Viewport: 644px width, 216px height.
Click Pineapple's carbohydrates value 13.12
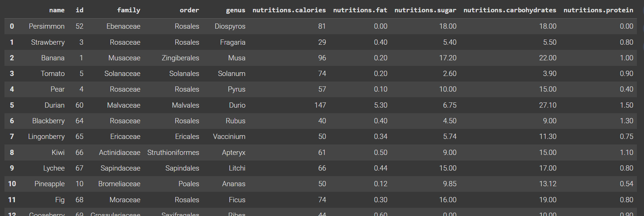547,184
